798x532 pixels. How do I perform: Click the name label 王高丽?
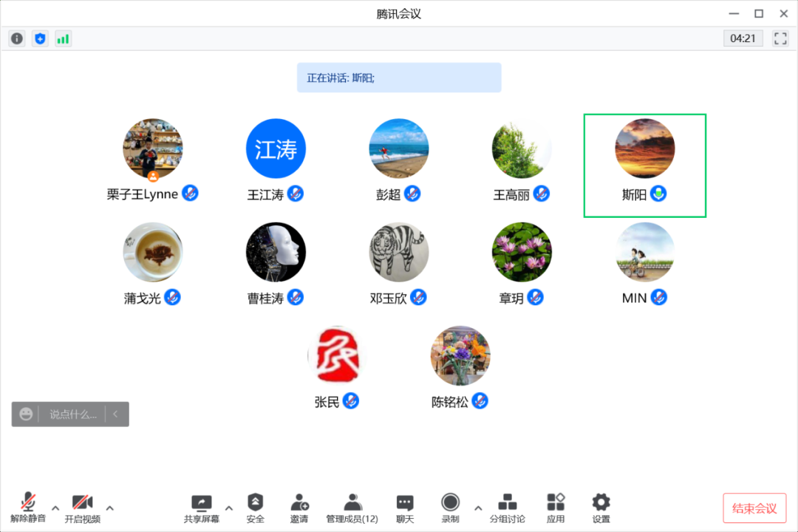click(511, 195)
